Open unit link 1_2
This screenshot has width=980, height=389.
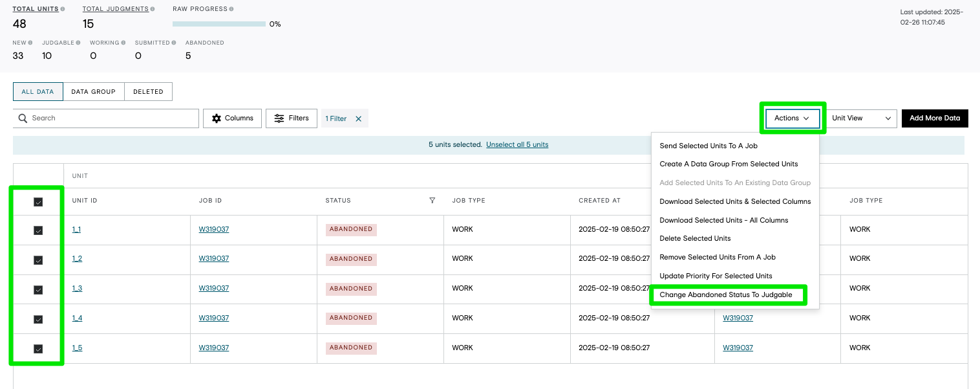point(77,258)
